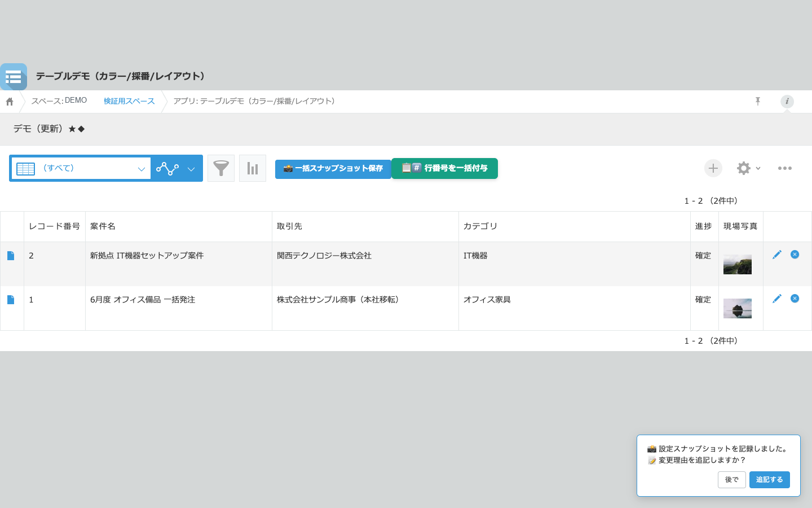
Task: Click the 現場写真 column header
Action: pyautogui.click(x=740, y=226)
